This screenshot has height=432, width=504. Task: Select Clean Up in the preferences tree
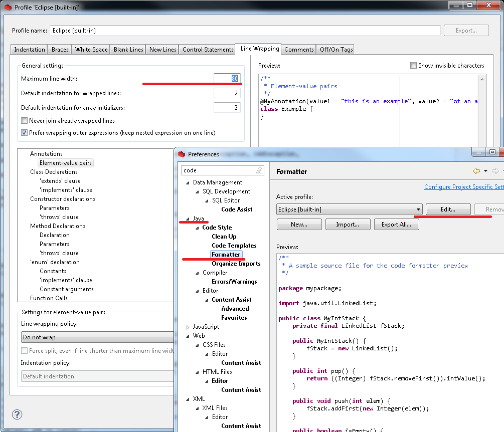[224, 237]
